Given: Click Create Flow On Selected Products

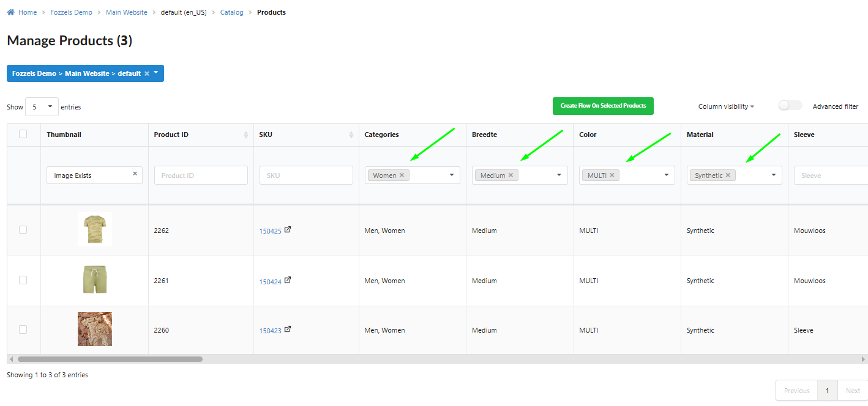Looking at the screenshot, I should pyautogui.click(x=603, y=106).
